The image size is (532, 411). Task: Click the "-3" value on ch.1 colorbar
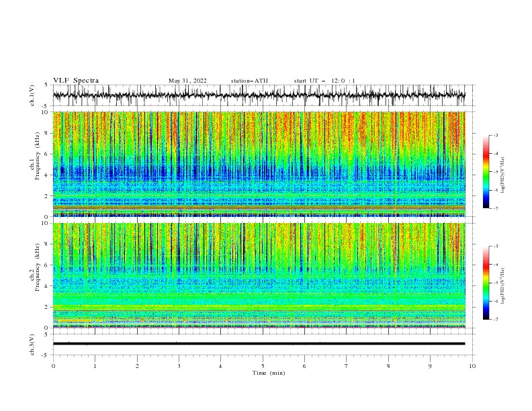click(495, 135)
